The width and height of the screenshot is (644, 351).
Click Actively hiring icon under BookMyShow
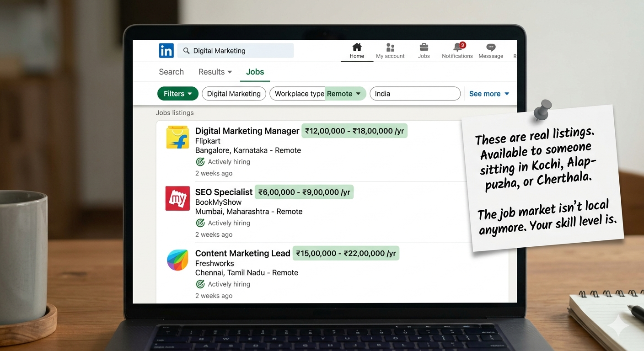pyautogui.click(x=200, y=223)
